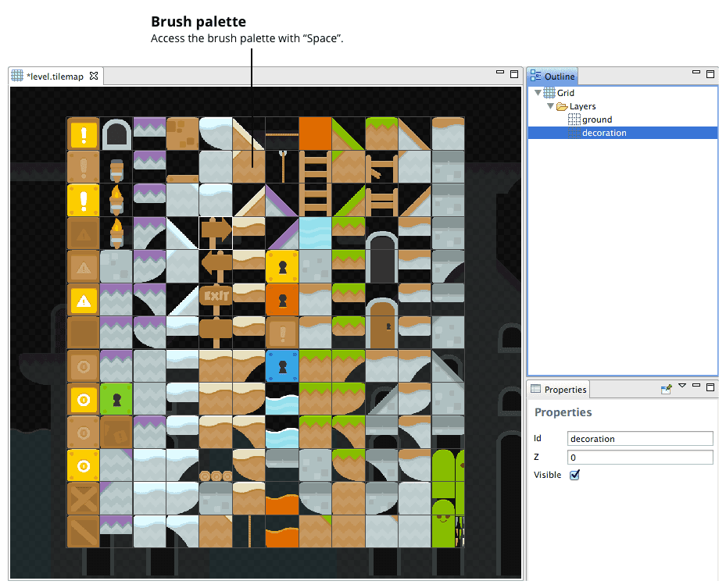Collapse the Layers tree node
This screenshot has width=726, height=588.
549,105
